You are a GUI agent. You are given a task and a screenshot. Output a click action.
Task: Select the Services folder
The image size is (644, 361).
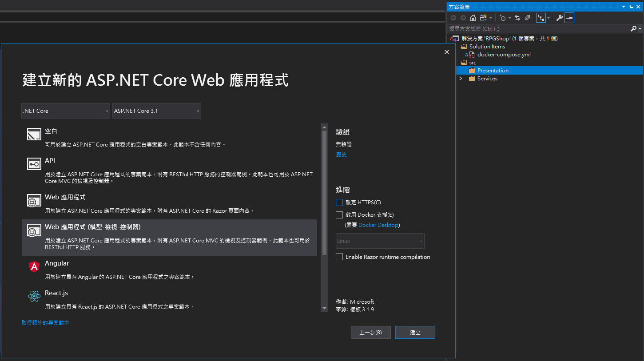tap(487, 79)
